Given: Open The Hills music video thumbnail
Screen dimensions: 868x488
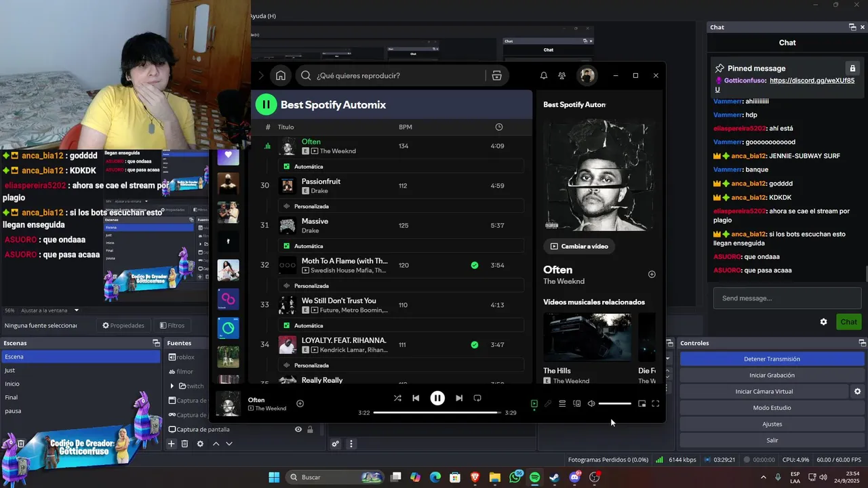Looking at the screenshot, I should (x=587, y=338).
